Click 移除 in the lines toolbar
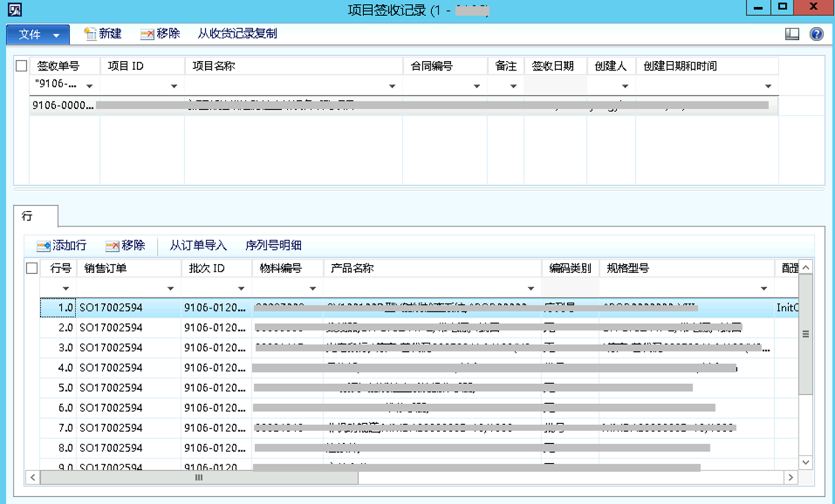Image resolution: width=835 pixels, height=504 pixels. [x=126, y=246]
